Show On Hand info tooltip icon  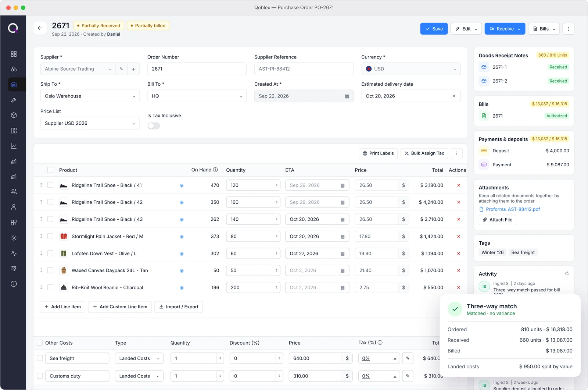pyautogui.click(x=215, y=170)
